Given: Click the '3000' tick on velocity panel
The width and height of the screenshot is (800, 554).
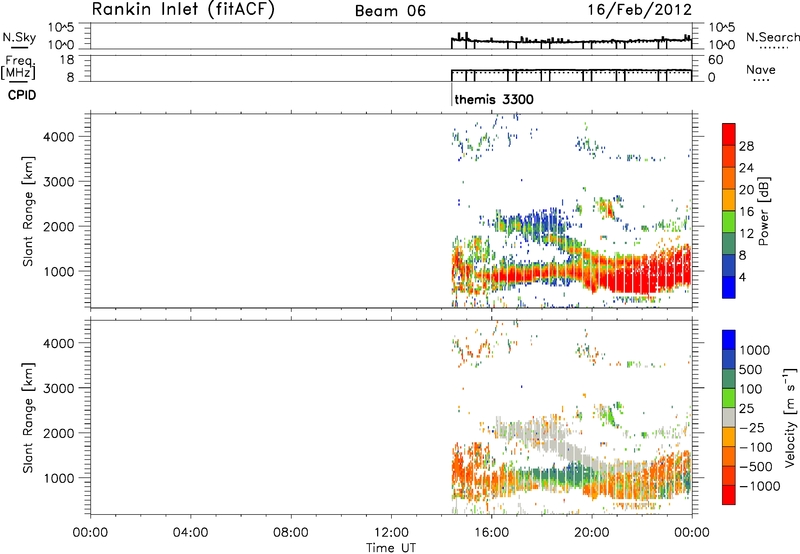Looking at the screenshot, I should coord(59,388).
